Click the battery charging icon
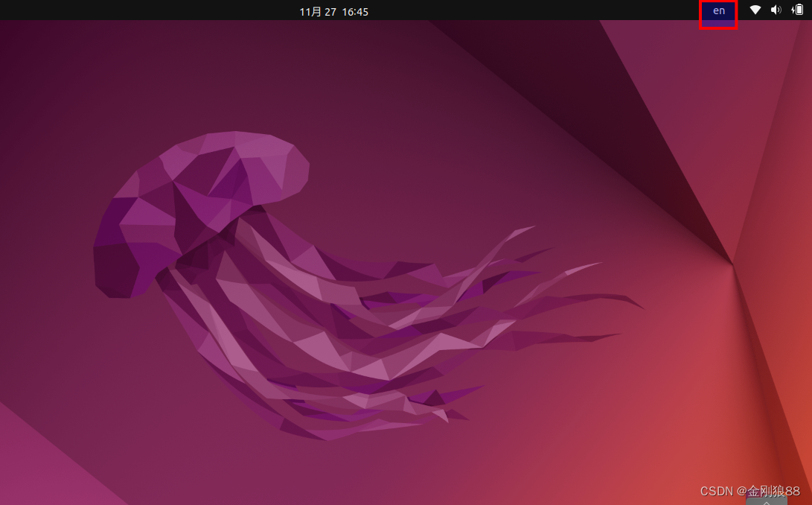 (797, 10)
